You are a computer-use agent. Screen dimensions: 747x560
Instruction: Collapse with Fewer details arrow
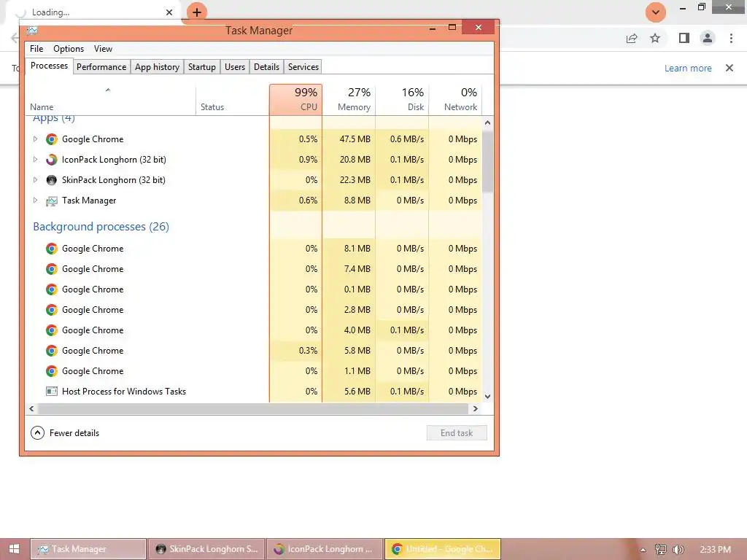38,433
